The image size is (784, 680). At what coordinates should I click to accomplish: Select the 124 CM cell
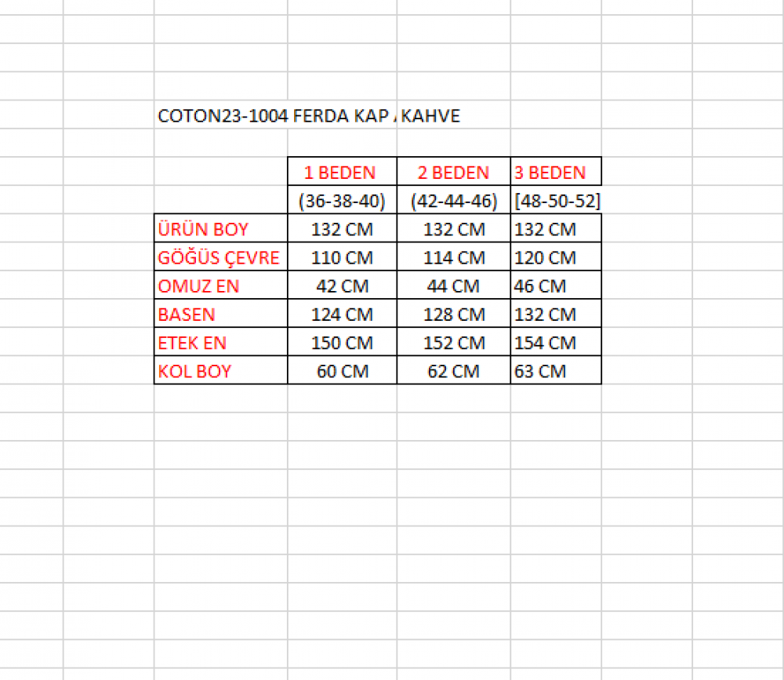click(342, 315)
